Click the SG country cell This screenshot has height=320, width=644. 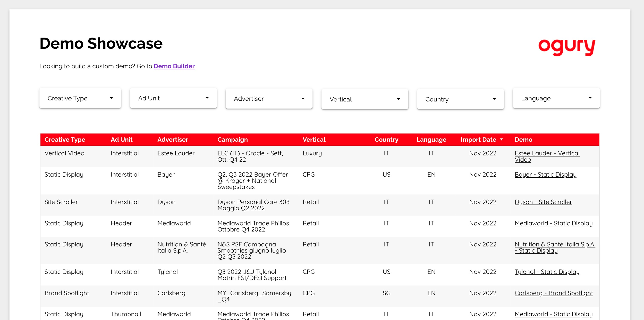386,293
